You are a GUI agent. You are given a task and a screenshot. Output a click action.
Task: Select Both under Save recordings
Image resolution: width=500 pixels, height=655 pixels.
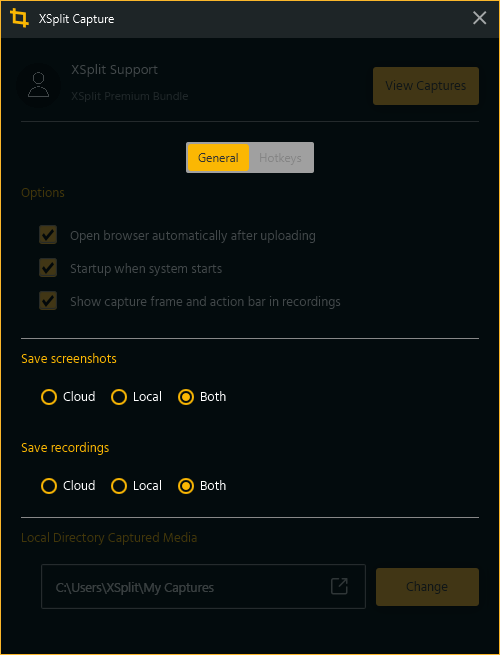click(186, 486)
